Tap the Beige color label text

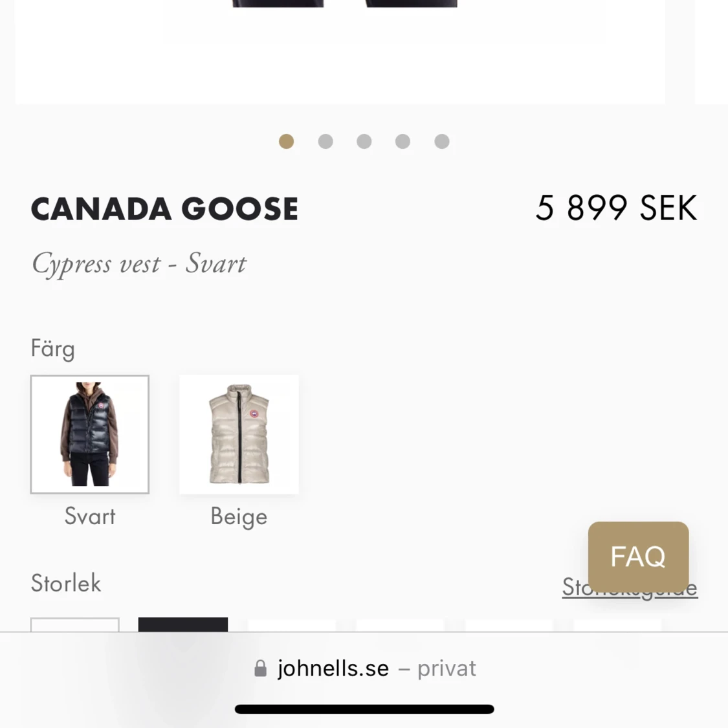coord(239,516)
